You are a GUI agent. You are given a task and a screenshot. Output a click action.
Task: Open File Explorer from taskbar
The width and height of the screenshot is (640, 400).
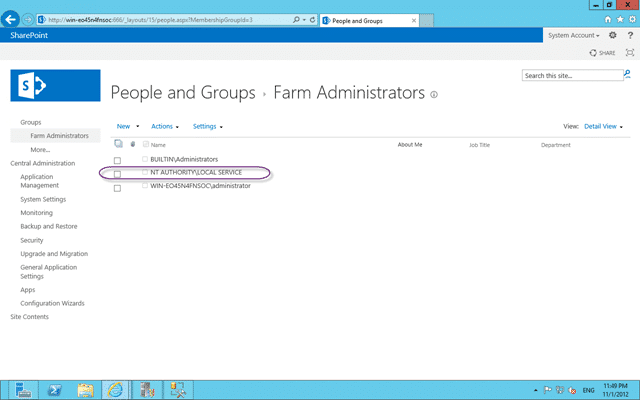coord(85,390)
